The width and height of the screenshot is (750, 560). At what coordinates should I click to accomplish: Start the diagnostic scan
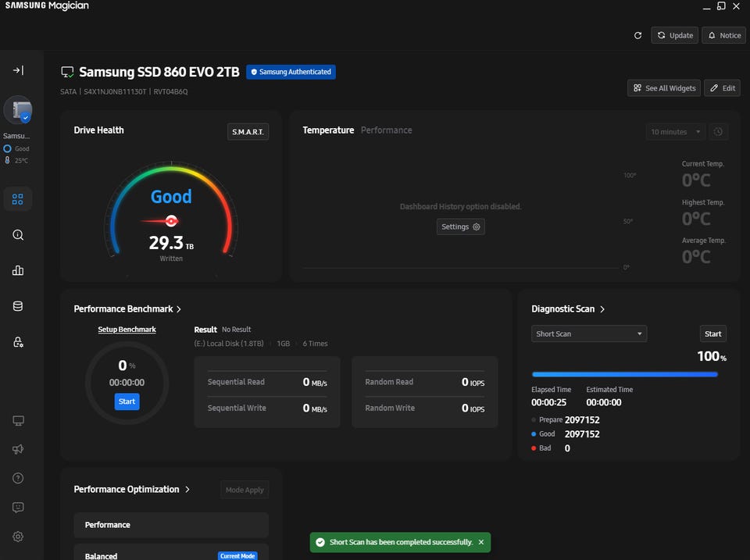(712, 334)
